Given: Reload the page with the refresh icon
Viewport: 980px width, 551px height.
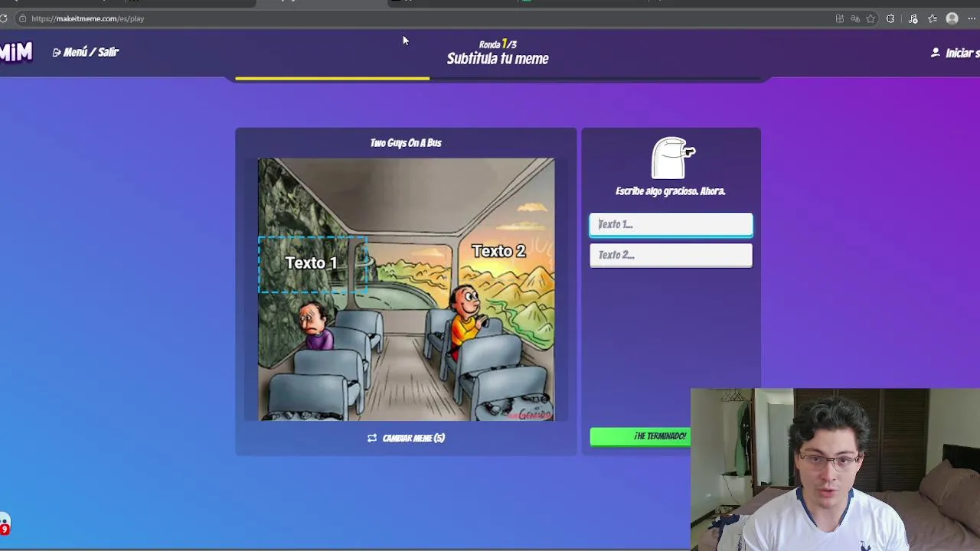Looking at the screenshot, I should pos(4,18).
